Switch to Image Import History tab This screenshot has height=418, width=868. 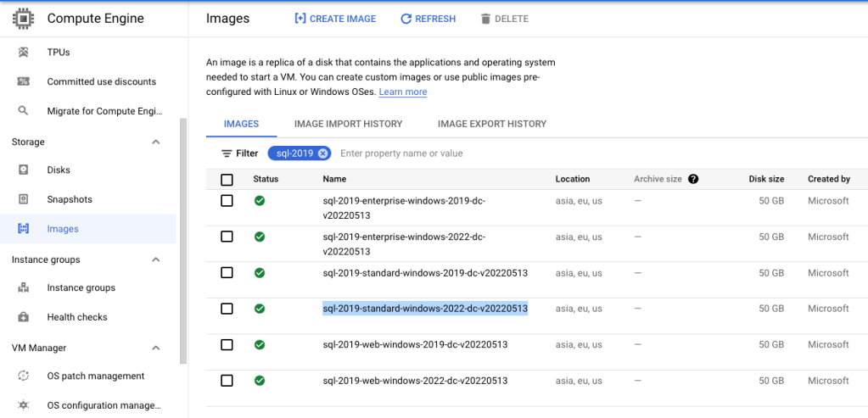point(348,124)
